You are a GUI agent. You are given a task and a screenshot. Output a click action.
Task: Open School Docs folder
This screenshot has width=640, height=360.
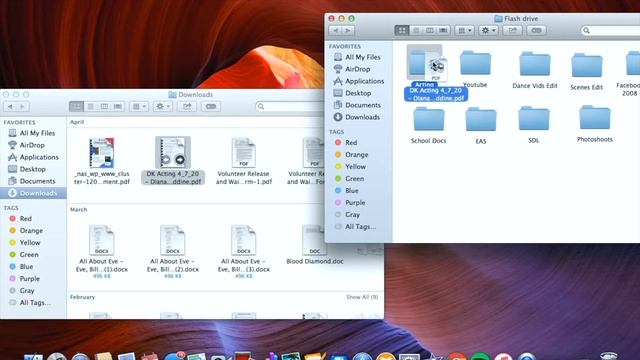coord(429,119)
